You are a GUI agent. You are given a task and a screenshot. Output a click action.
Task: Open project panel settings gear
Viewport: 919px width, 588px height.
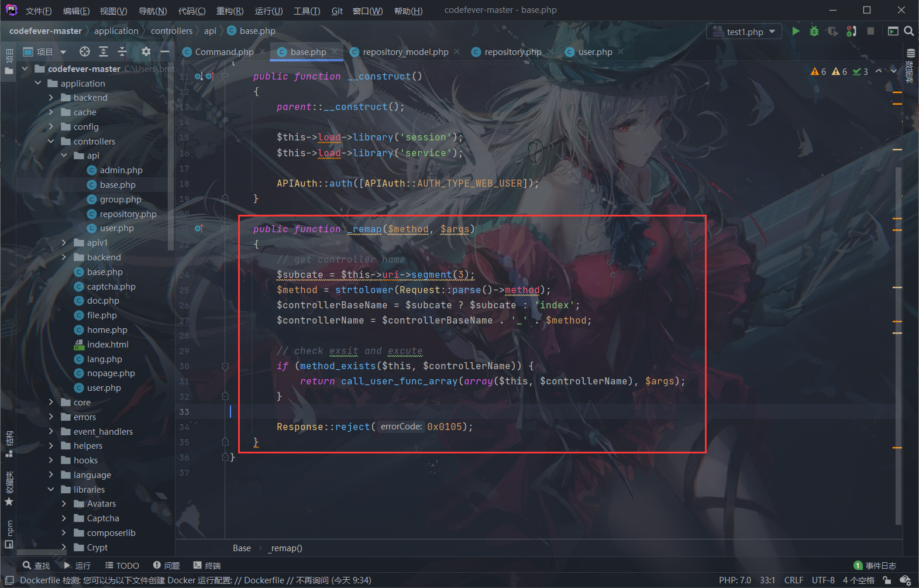(x=146, y=51)
